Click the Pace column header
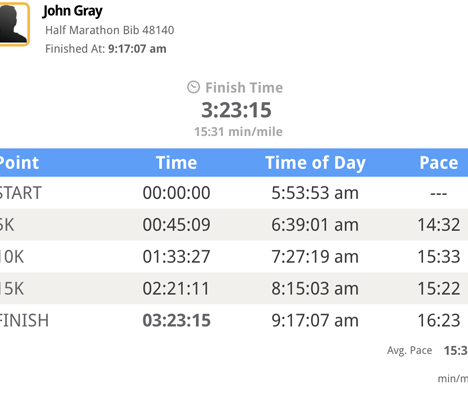Screen dimensions: 468x396 pyautogui.click(x=439, y=163)
